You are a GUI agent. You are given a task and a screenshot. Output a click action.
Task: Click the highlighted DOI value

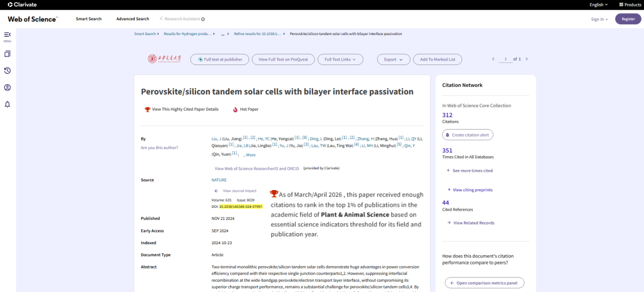(240, 207)
